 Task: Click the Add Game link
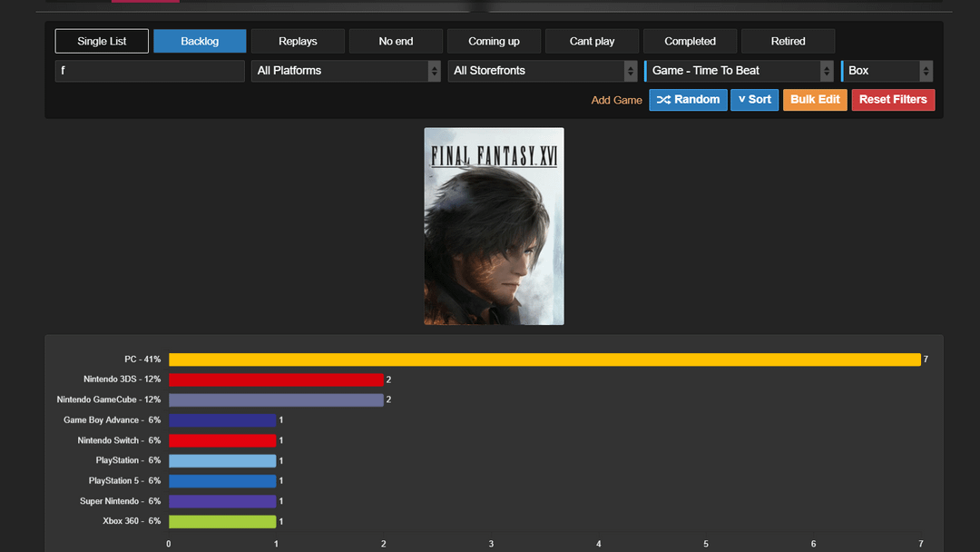[x=616, y=100]
